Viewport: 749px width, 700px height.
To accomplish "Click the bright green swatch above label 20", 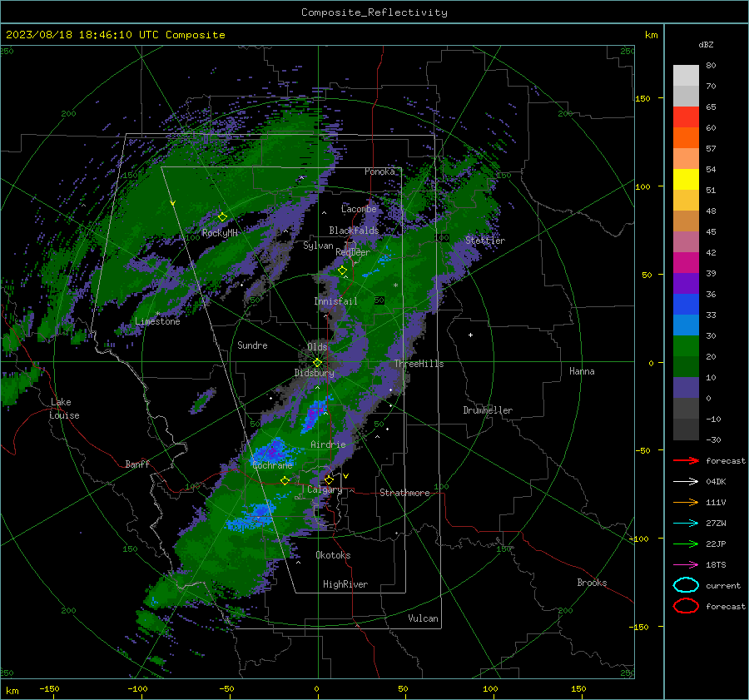I will 686,346.
